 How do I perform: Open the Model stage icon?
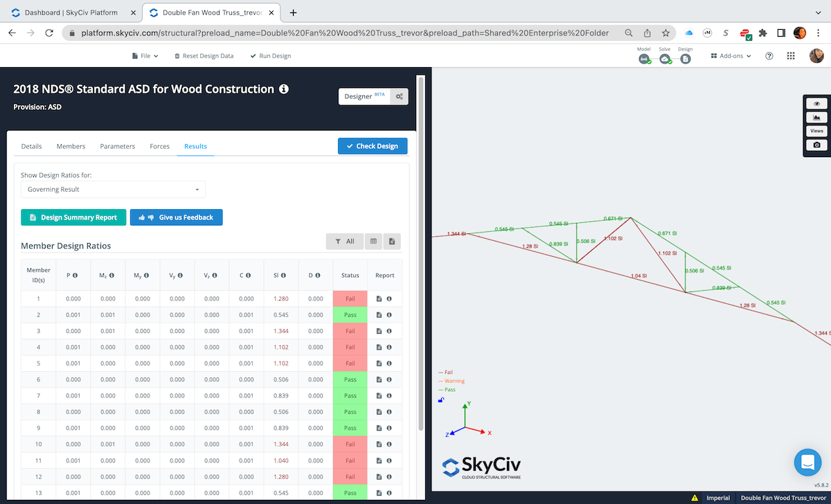[645, 59]
